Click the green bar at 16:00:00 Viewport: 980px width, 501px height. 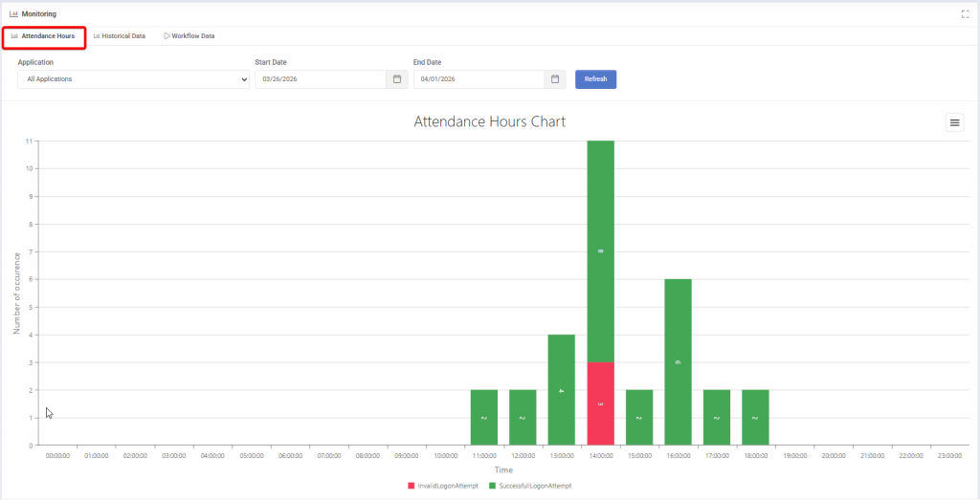(x=678, y=361)
